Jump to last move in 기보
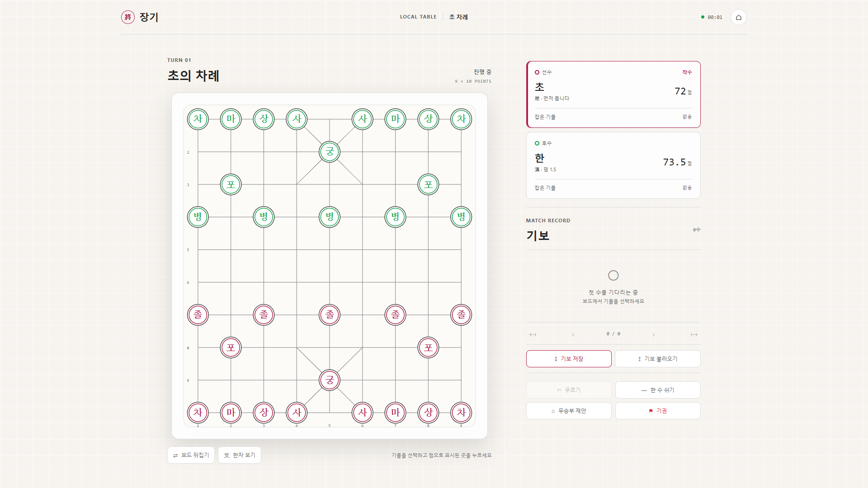This screenshot has height=488, width=868. pos(694,334)
